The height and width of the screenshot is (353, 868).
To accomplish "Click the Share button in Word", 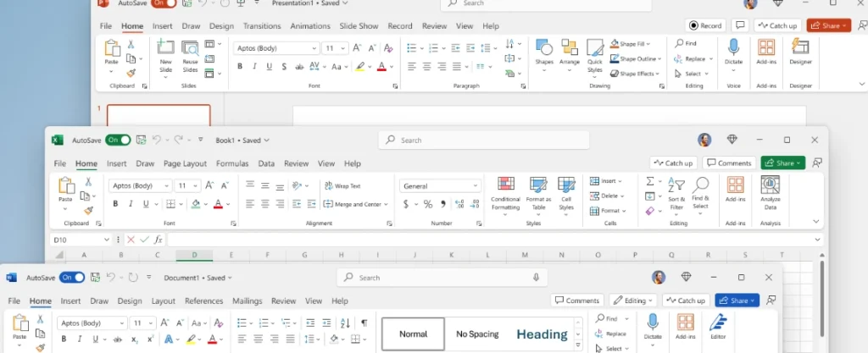I will [x=737, y=301].
